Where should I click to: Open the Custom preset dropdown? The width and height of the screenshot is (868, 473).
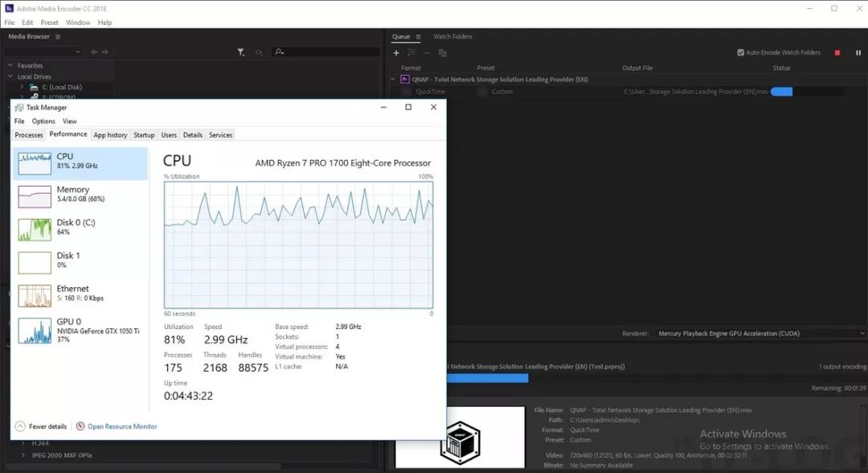483,92
